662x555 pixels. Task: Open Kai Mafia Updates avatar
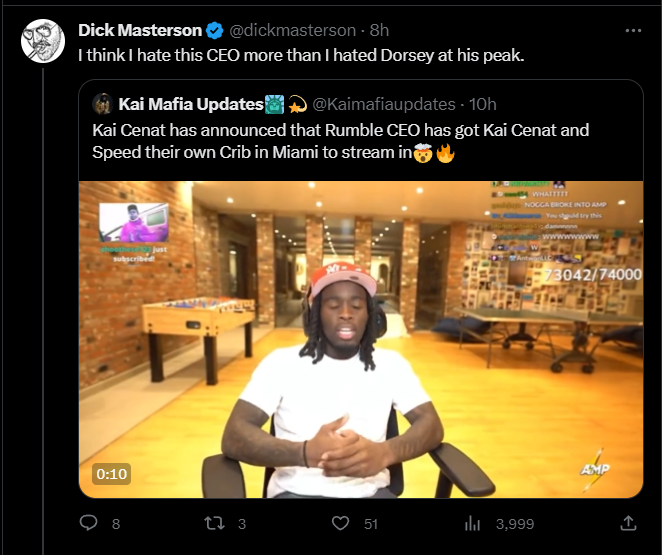pyautogui.click(x=103, y=104)
